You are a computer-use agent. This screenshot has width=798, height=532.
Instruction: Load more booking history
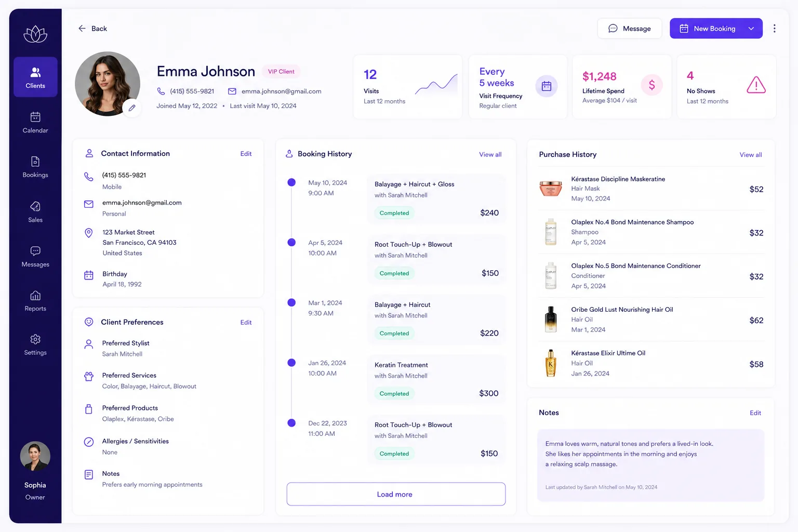[x=396, y=494]
